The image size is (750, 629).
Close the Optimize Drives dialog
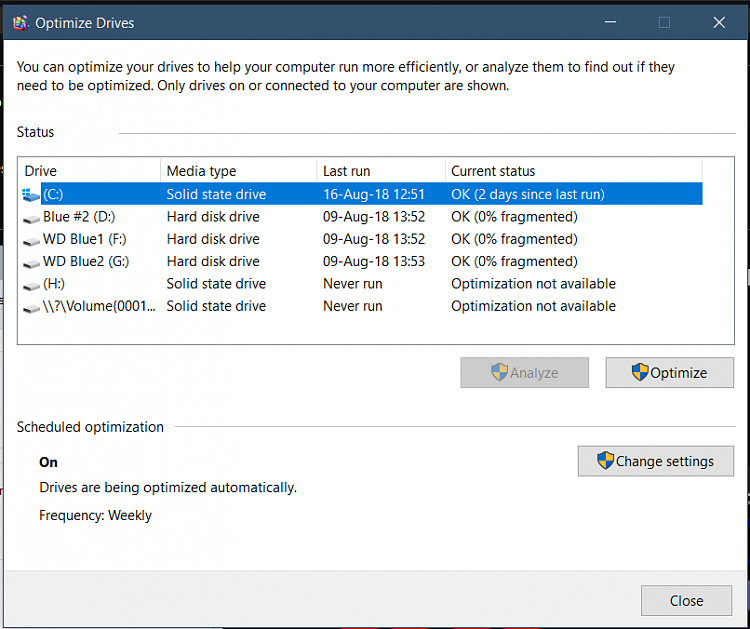(686, 600)
